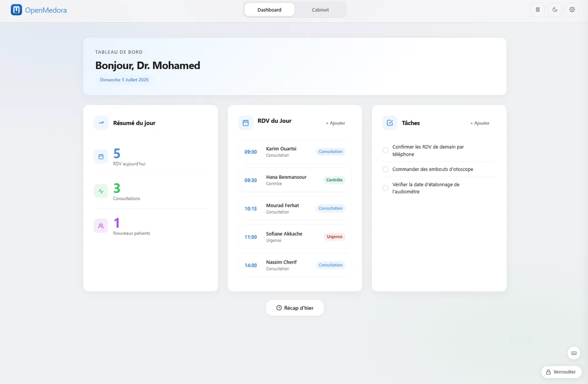
Task: Open the keyboard icon button at bottom right
Action: [574, 353]
